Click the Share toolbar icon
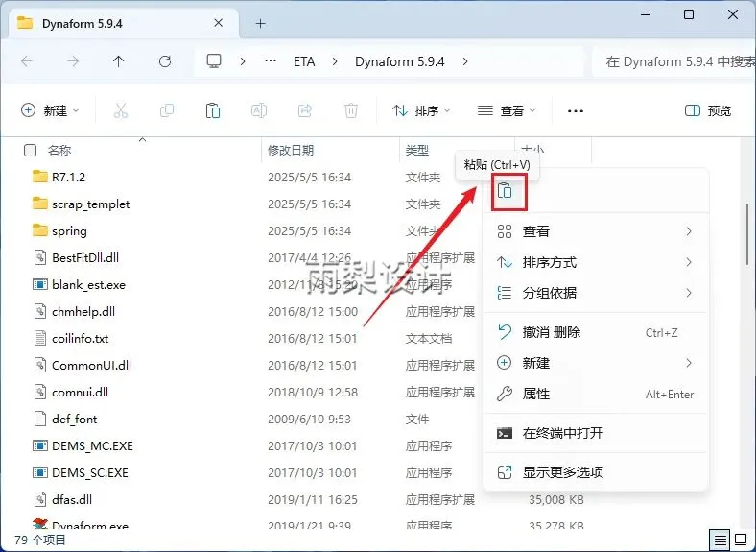The height and width of the screenshot is (552, 756). 305,111
